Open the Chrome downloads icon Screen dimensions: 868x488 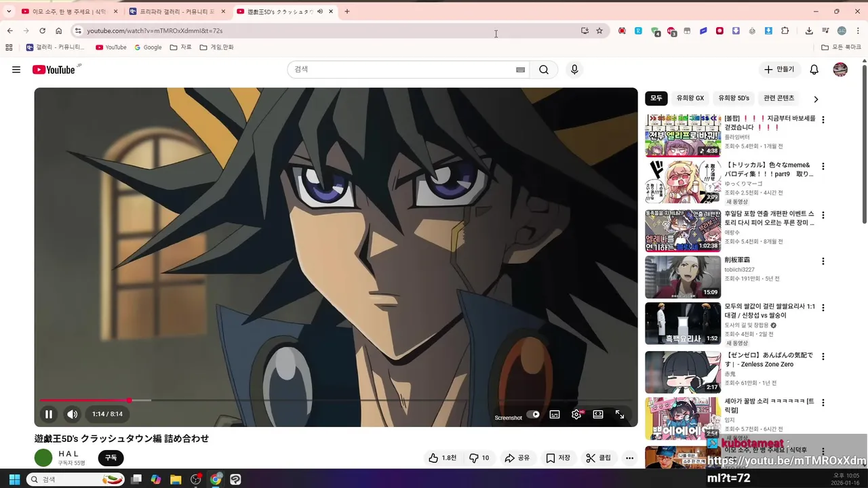click(x=809, y=30)
